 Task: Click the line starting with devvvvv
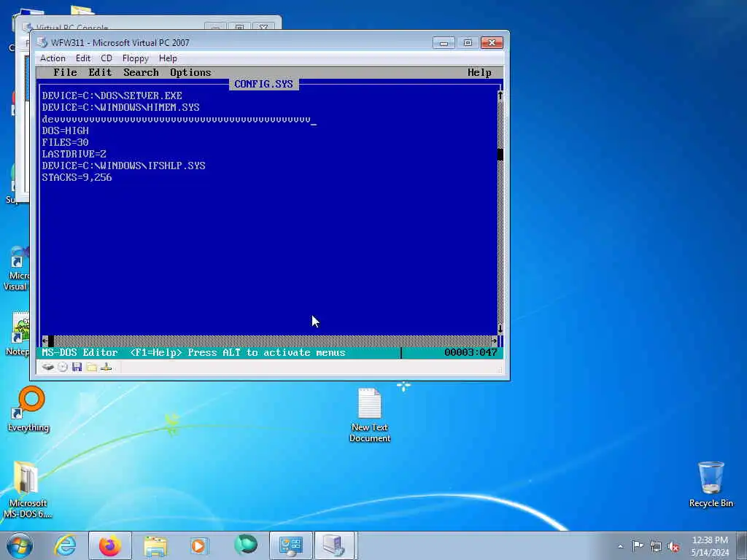coord(177,119)
